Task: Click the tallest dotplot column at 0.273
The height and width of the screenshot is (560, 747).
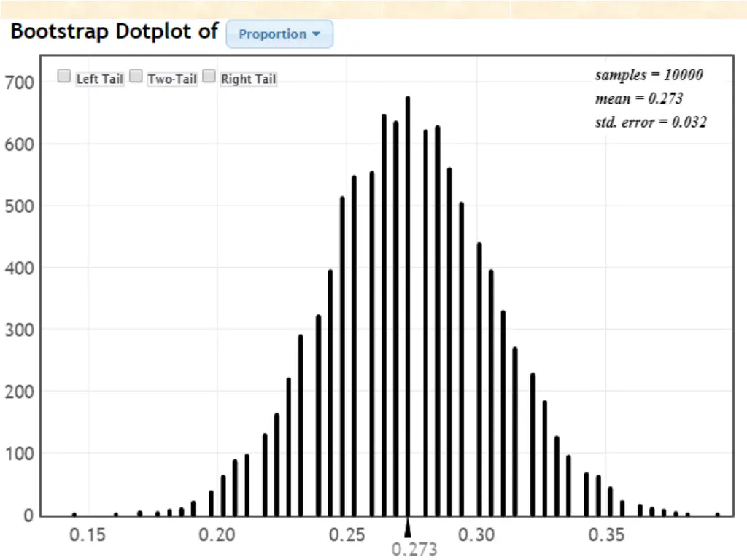Action: pos(408,306)
